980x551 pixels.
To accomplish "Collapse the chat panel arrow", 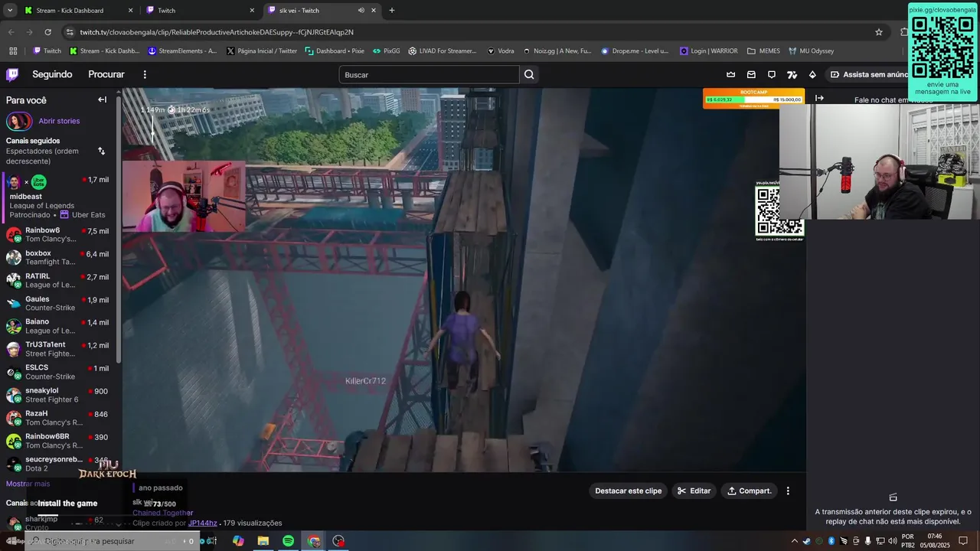I will point(819,98).
